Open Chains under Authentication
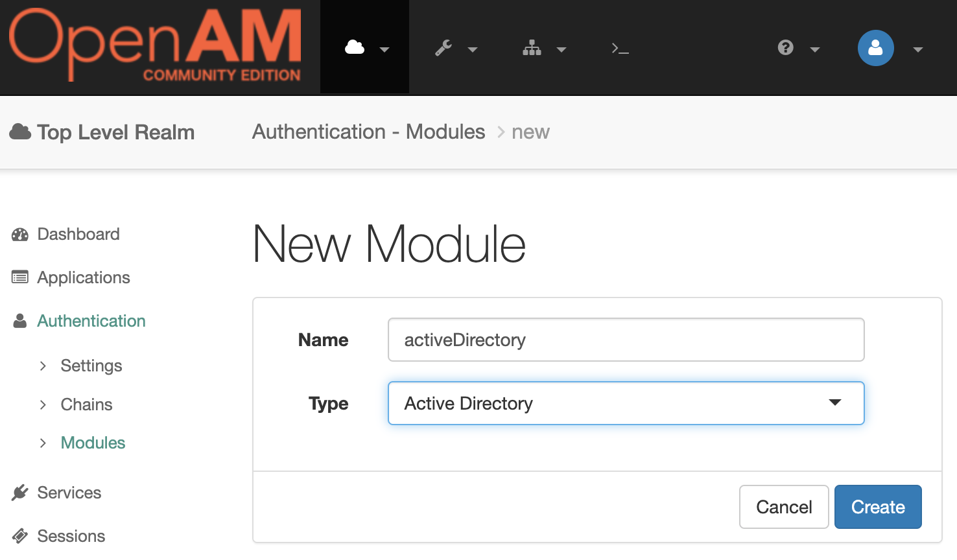957x560 pixels. (x=87, y=404)
